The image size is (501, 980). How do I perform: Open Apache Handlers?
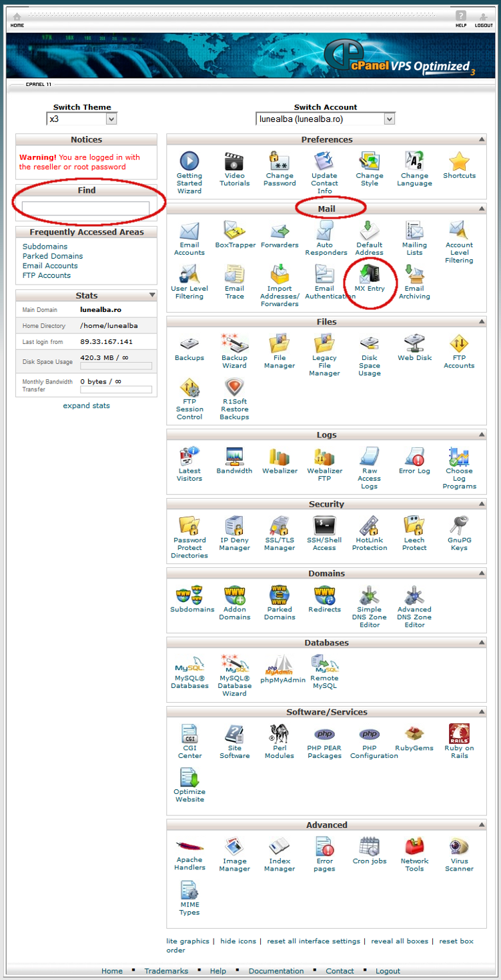[189, 855]
